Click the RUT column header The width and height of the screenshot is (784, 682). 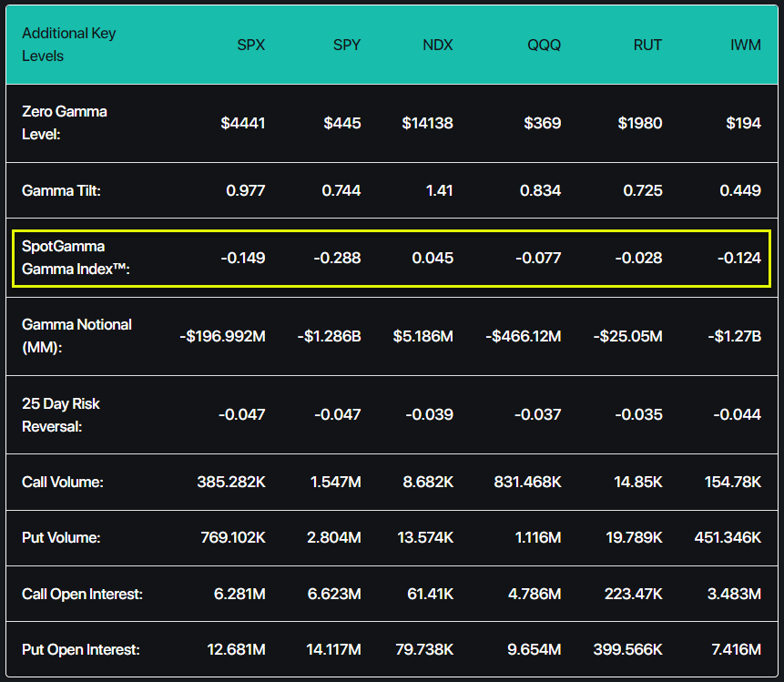(647, 45)
